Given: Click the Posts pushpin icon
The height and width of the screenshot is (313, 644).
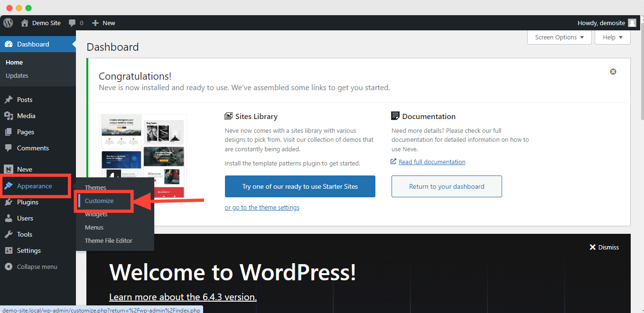Looking at the screenshot, I should coord(8,100).
